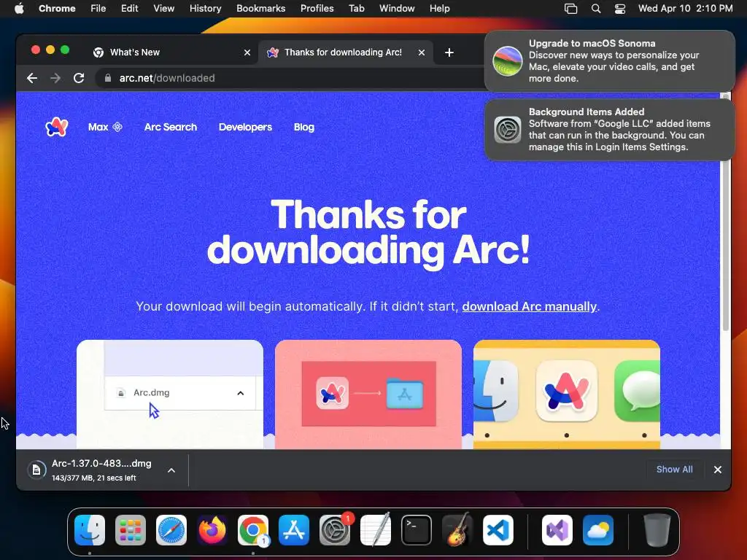
Task: Open Finder from the Dock
Action: point(90,530)
